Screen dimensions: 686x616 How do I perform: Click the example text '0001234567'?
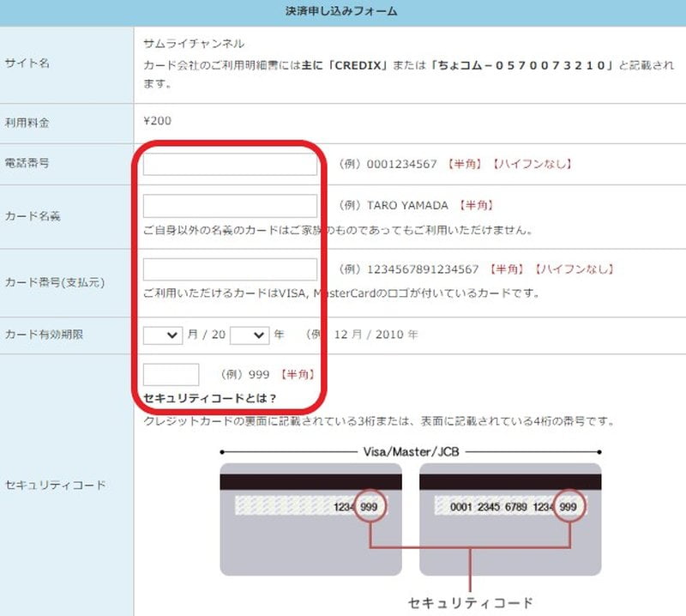point(401,164)
